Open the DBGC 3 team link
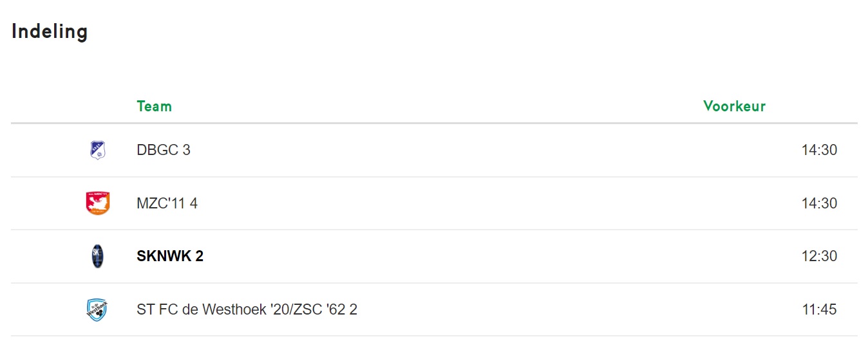Screen dimensions: 868x348 pyautogui.click(x=164, y=150)
